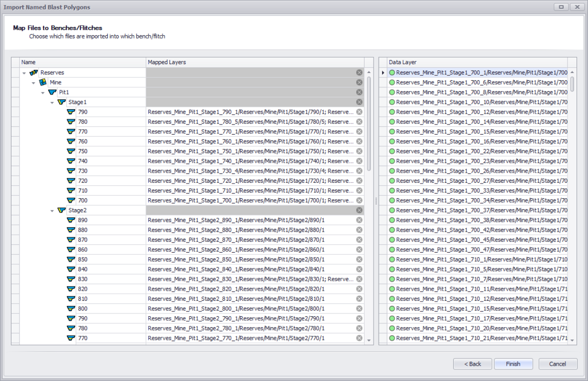Screen dimensions: 588x381
Task: Select data layer Reserves_Mine_Pit1_Stage1_700_14
Action: pyautogui.click(x=482, y=121)
